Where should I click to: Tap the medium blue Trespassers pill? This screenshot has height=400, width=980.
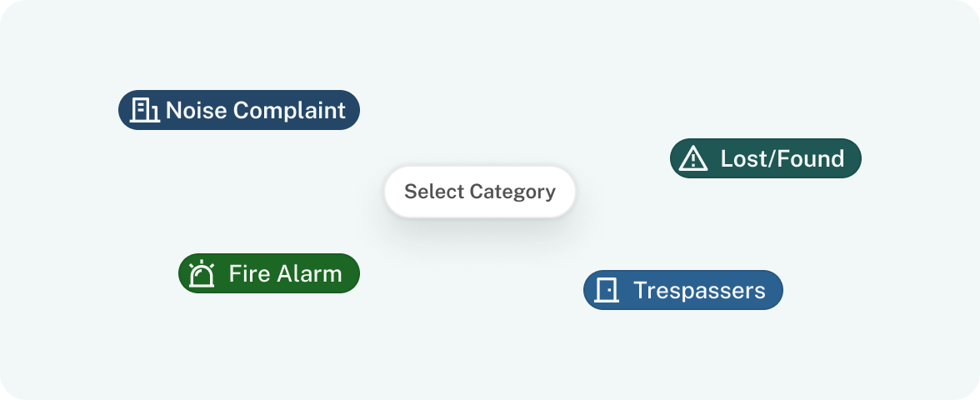coord(683,290)
